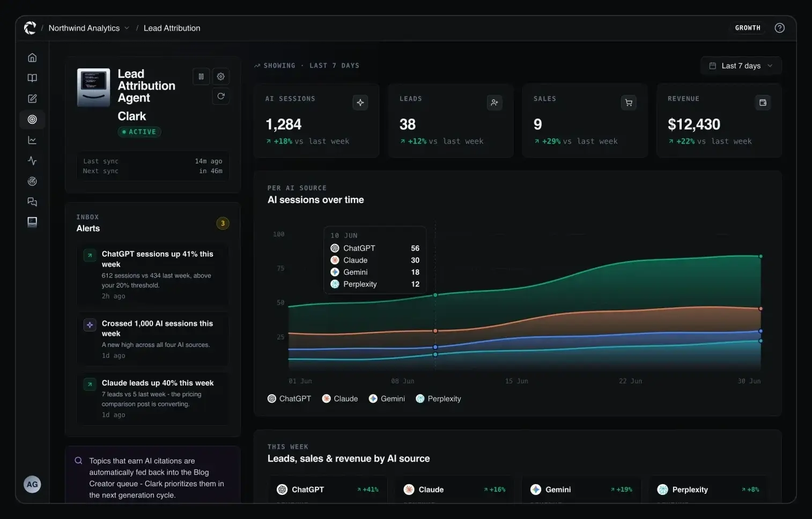Click the alerts count badge showing 3
Screen dimensions: 812x519
(x=223, y=223)
